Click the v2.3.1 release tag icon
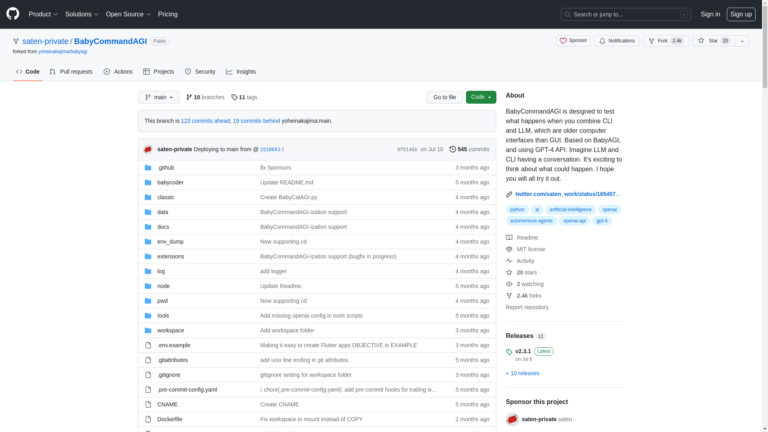The width and height of the screenshot is (768, 432). click(x=510, y=352)
